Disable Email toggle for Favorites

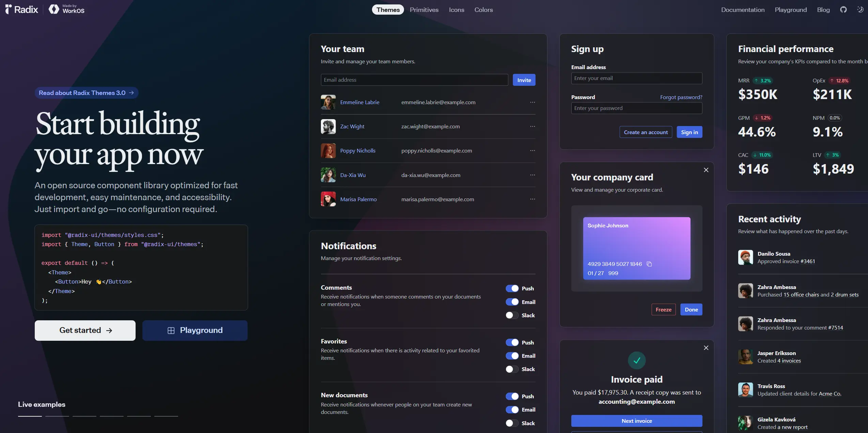(512, 356)
